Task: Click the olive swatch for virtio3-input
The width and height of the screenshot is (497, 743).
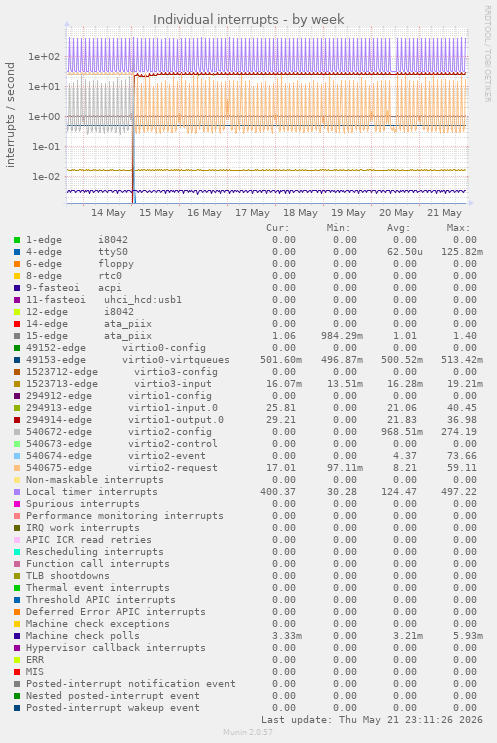Action: tap(17, 384)
